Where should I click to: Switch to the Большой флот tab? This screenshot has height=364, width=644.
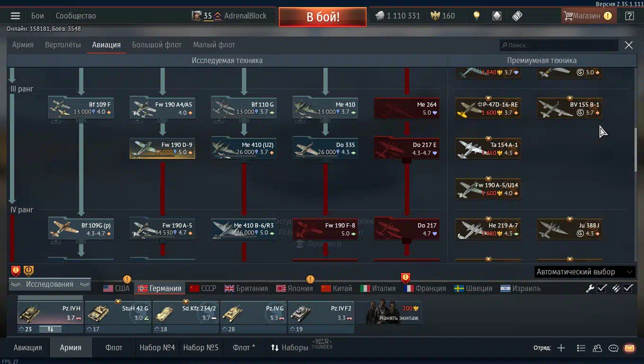coord(157,45)
